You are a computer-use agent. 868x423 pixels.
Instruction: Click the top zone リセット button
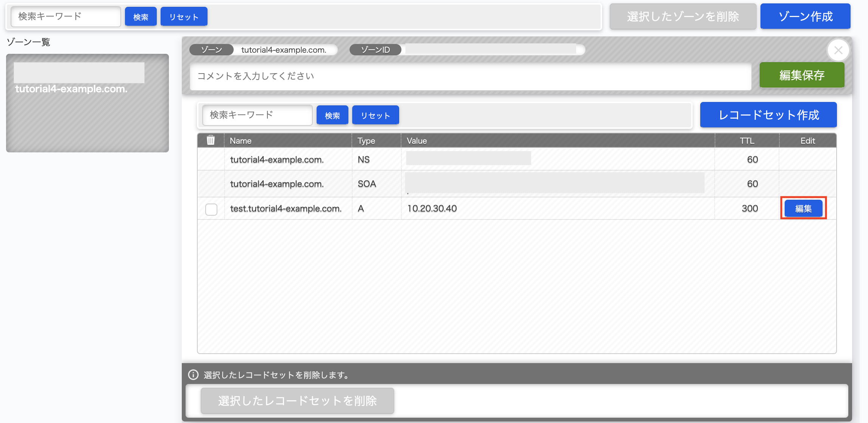click(184, 17)
